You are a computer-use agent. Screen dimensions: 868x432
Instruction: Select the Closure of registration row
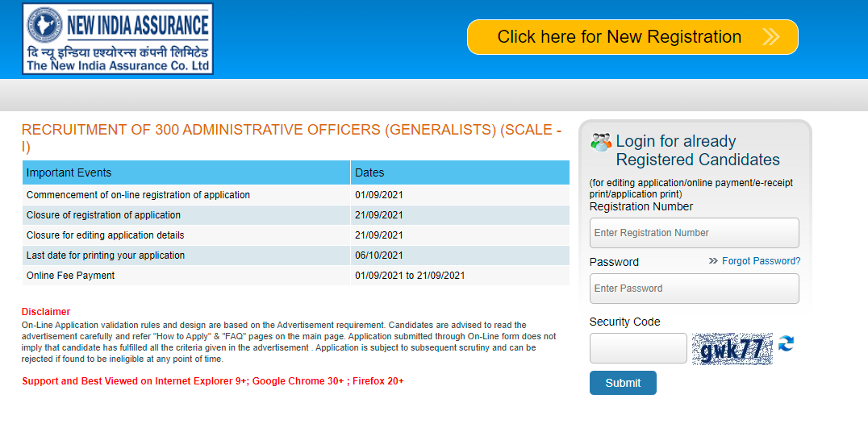click(295, 215)
